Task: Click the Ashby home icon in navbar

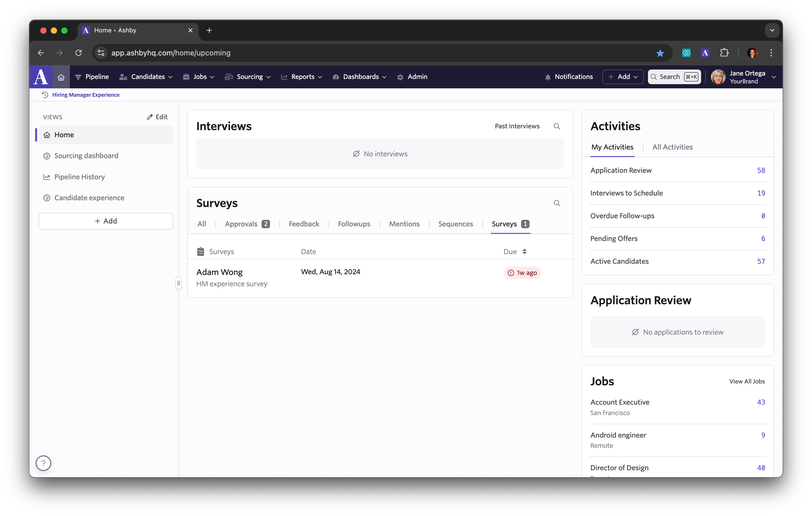Action: point(61,77)
